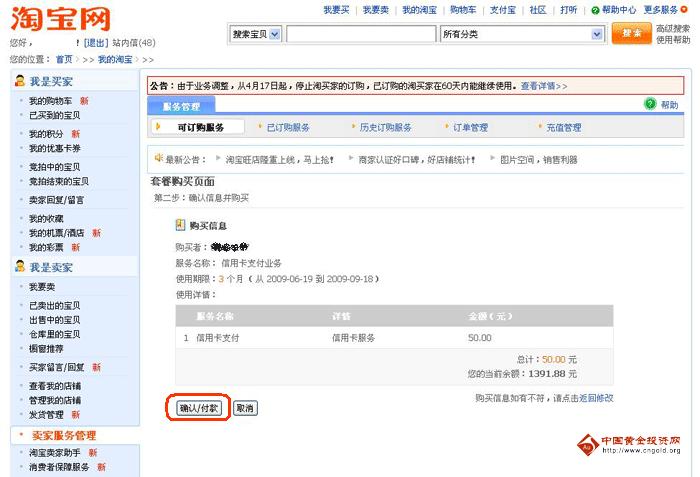
Task: Open 我的彩票 in sidebar
Action: [x=46, y=247]
